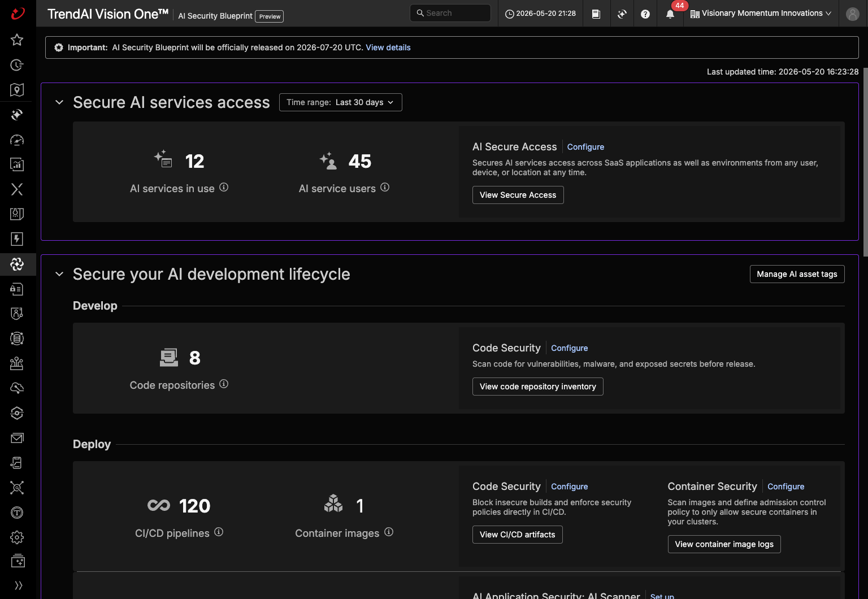Click the Last updated time text

[x=783, y=72]
